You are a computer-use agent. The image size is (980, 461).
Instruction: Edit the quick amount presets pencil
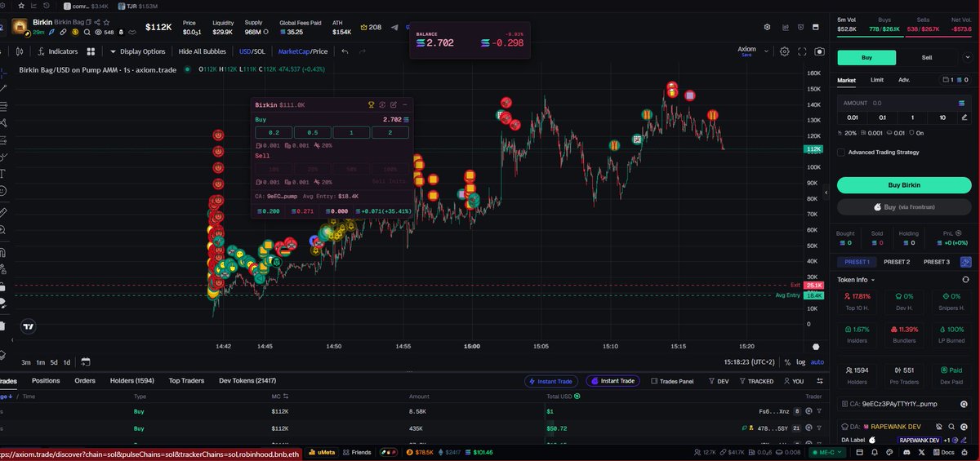point(964,117)
